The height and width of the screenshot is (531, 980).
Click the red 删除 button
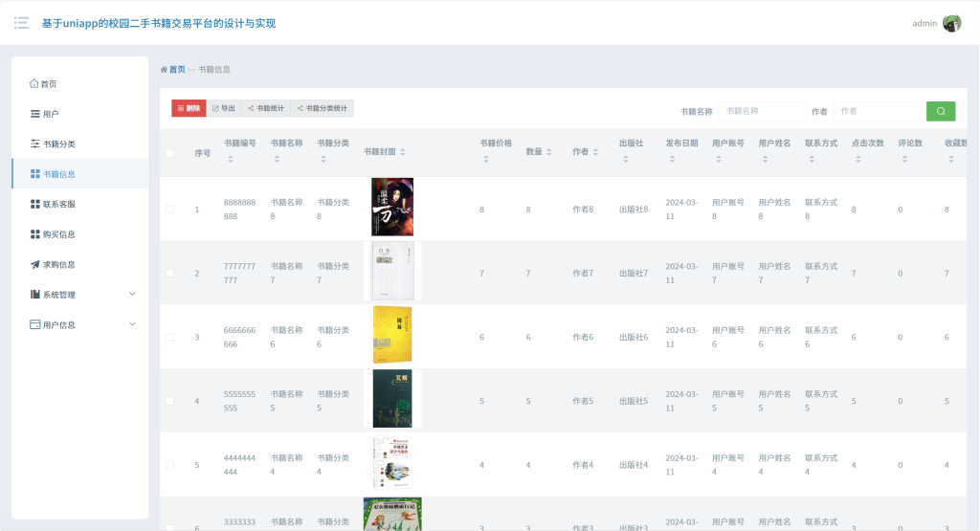point(189,108)
